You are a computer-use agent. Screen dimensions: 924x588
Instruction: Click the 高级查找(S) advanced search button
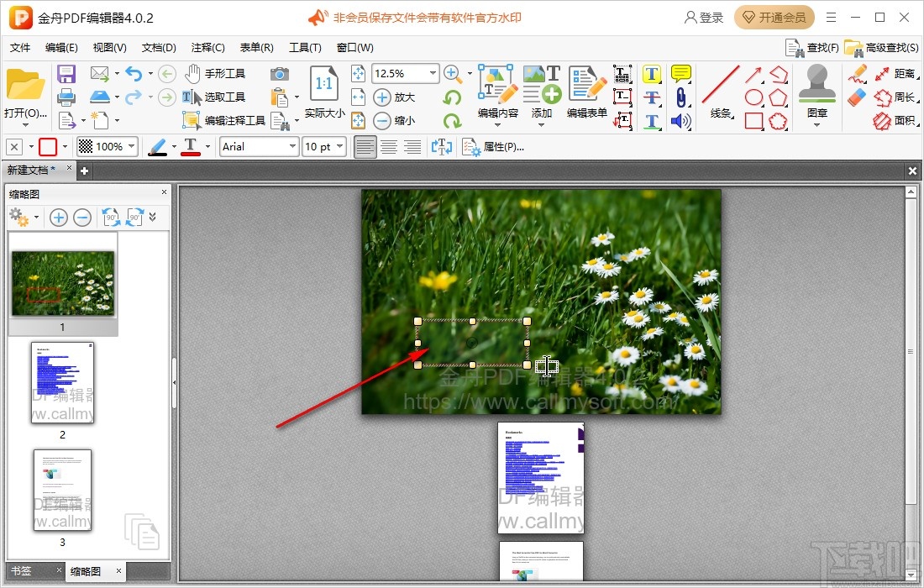tap(881, 48)
